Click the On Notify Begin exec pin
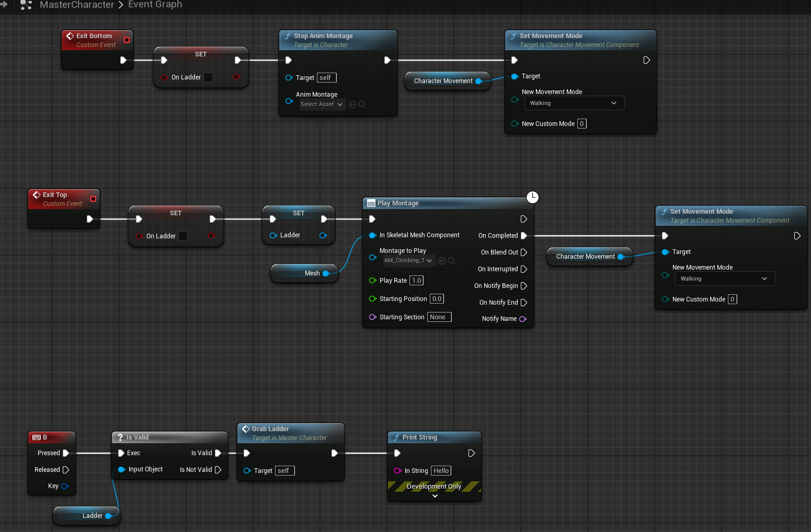 (x=524, y=286)
